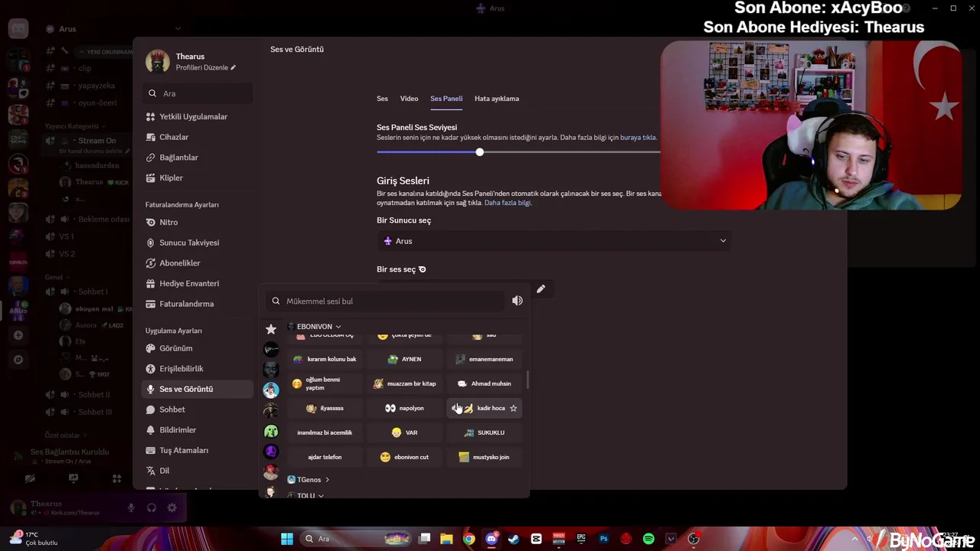Collapse the EBONIVON sound group

point(314,327)
